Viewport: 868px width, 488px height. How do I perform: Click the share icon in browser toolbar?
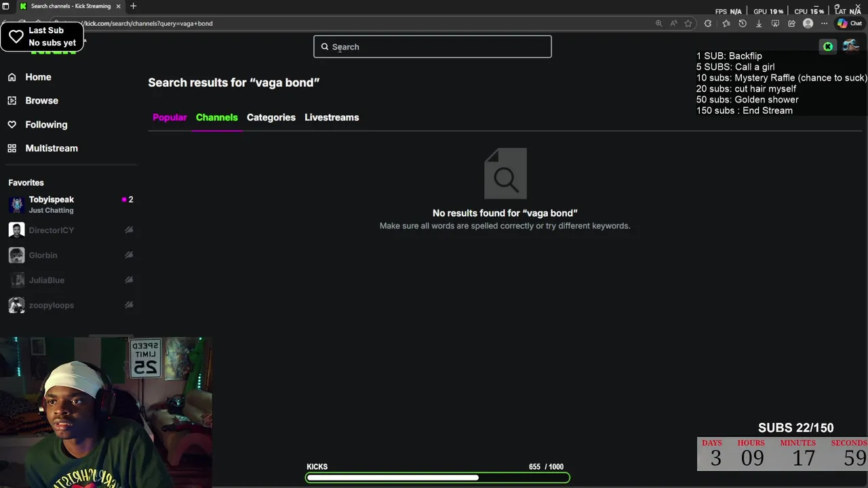[791, 24]
